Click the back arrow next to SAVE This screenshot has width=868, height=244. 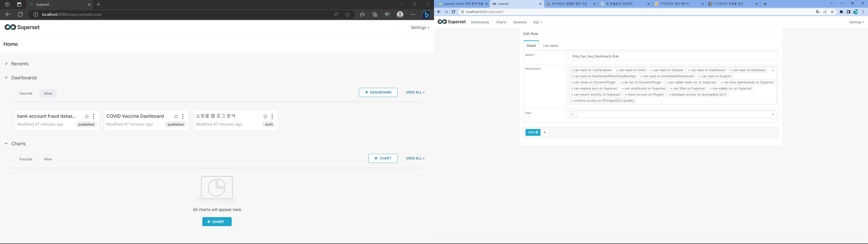pos(545,132)
